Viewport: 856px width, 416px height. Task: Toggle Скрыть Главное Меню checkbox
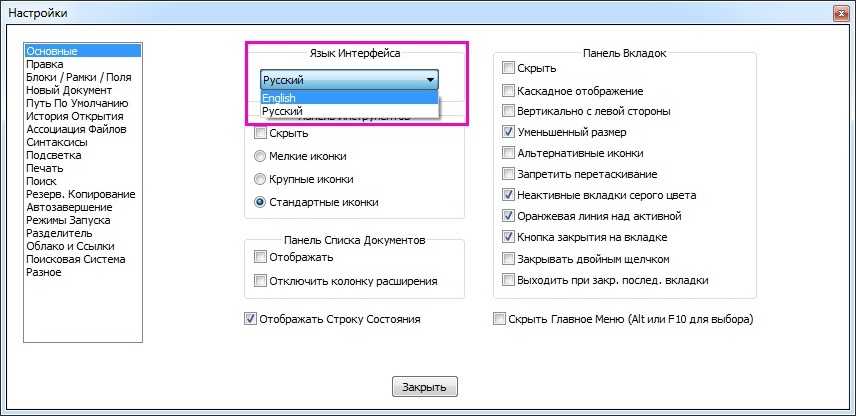pos(500,320)
